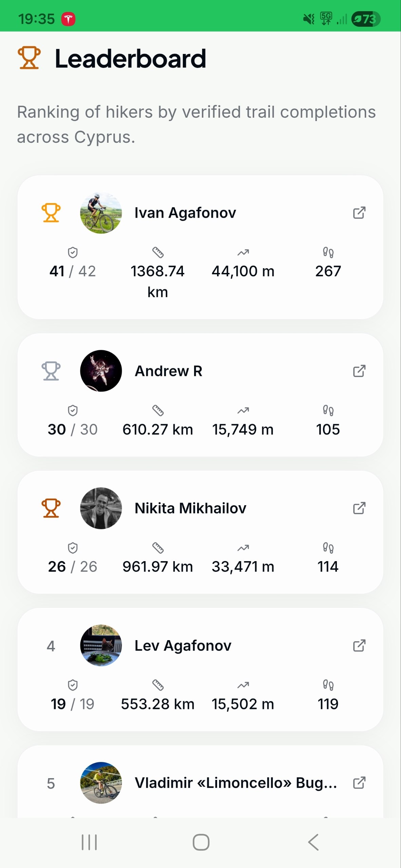Tap the silver trophy beside Andrew R
This screenshot has height=868, width=401.
[51, 371]
